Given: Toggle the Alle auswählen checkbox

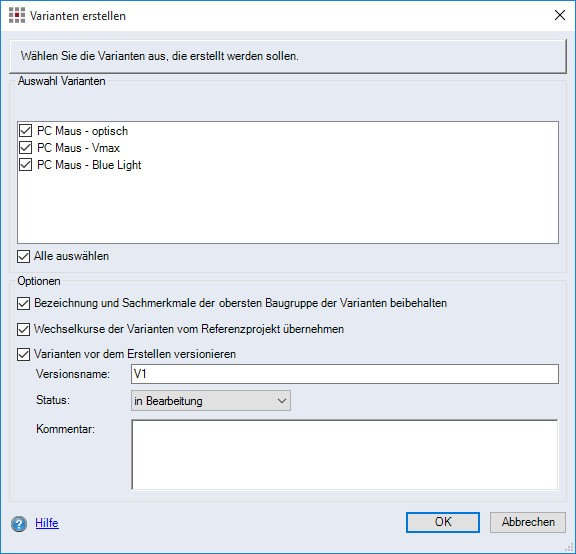Looking at the screenshot, I should click(x=24, y=256).
